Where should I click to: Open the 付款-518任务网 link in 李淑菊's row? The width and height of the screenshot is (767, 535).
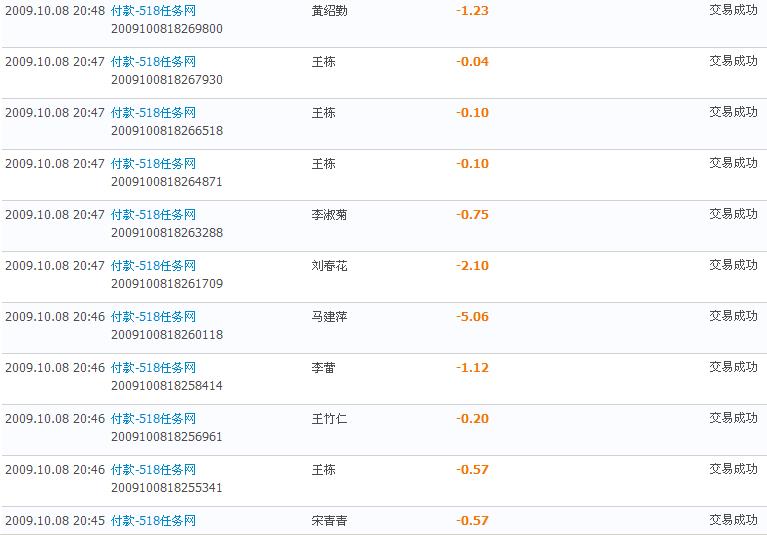click(x=153, y=215)
